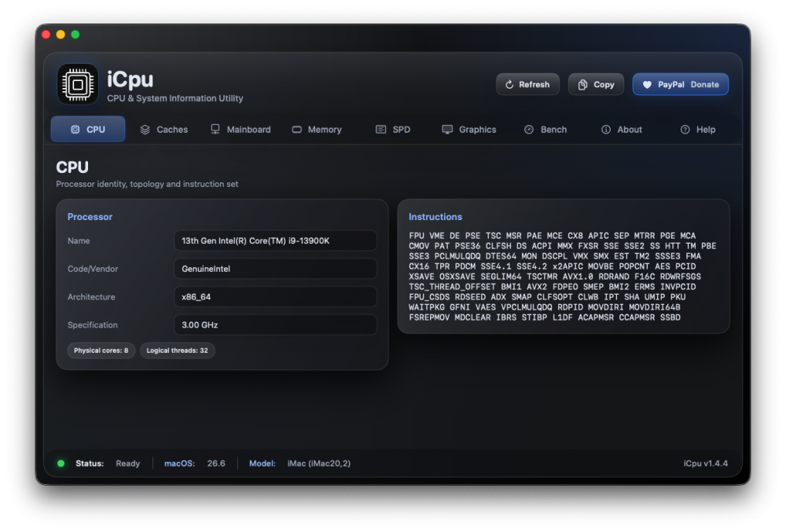Click the processor identity subtitle text

click(147, 185)
